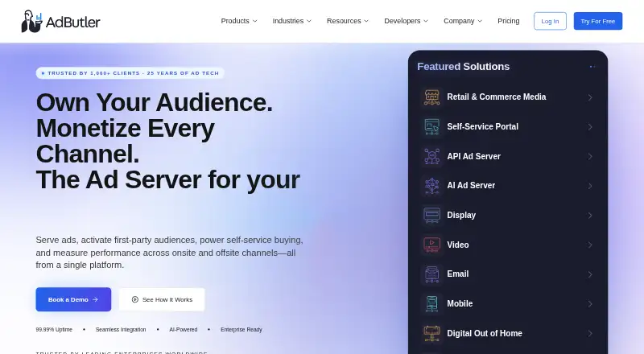Click the Enterprise Ready text
Image resolution: width=644 pixels, height=354 pixels.
pyautogui.click(x=241, y=329)
